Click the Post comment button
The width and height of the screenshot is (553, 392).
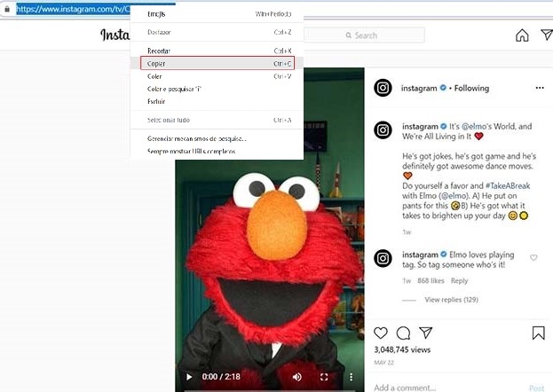537,388
